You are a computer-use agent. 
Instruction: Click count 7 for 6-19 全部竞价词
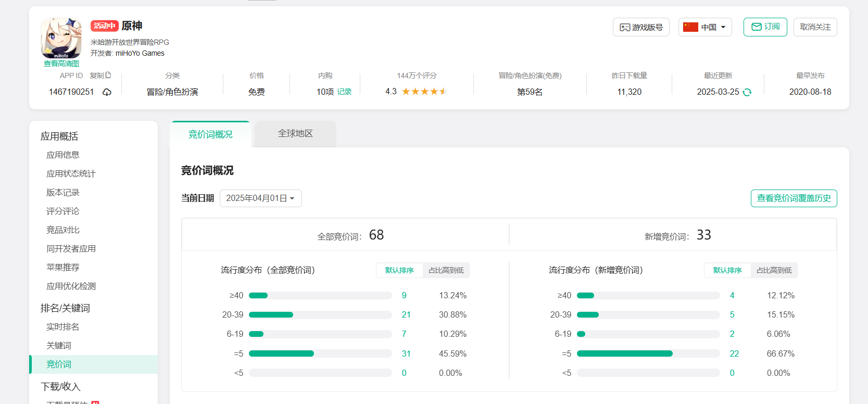[x=404, y=334]
